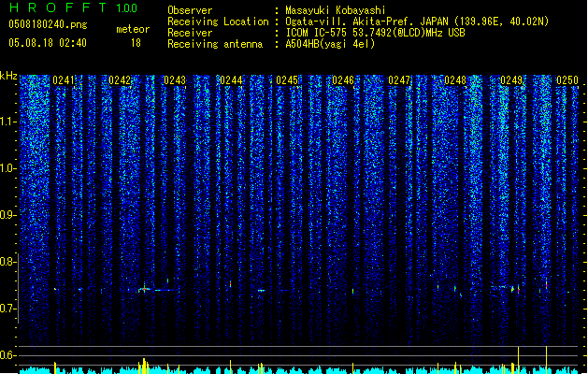
Task: Click the 1.1 kHz axis tick label
Action: (7, 122)
